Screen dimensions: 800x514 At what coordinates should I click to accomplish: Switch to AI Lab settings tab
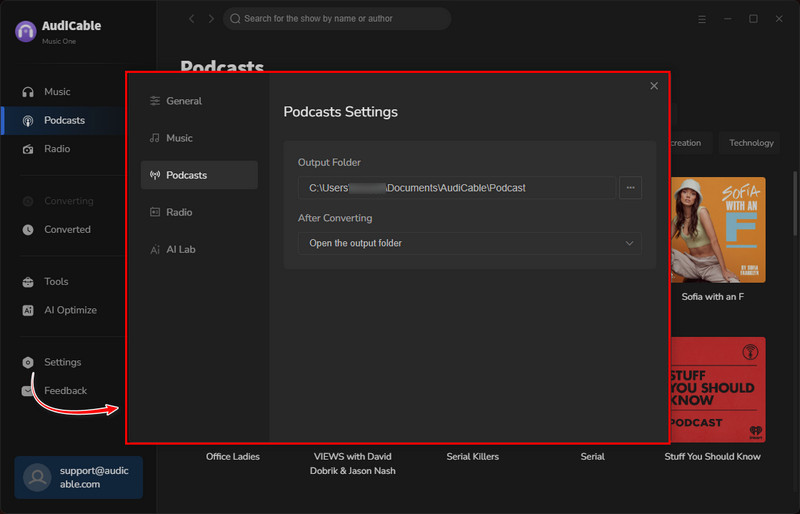click(x=199, y=250)
